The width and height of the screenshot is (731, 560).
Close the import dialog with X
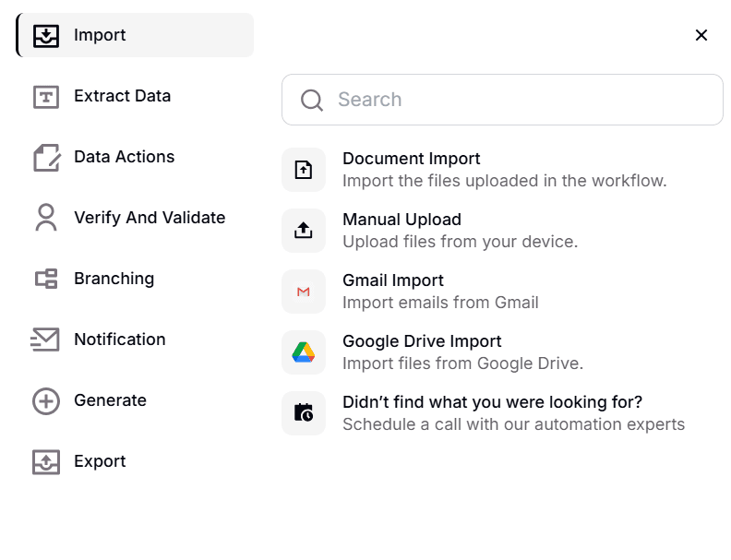coord(701,35)
